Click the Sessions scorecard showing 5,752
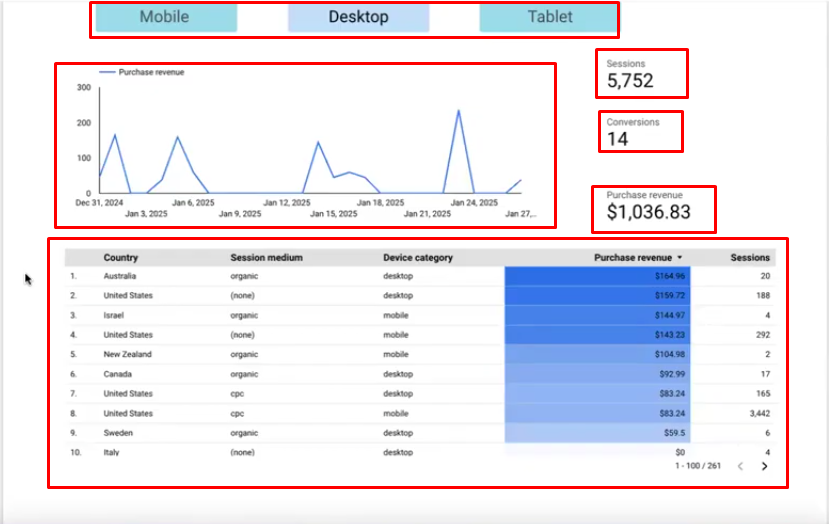Screen dimensions: 829x524 pyautogui.click(x=641, y=74)
